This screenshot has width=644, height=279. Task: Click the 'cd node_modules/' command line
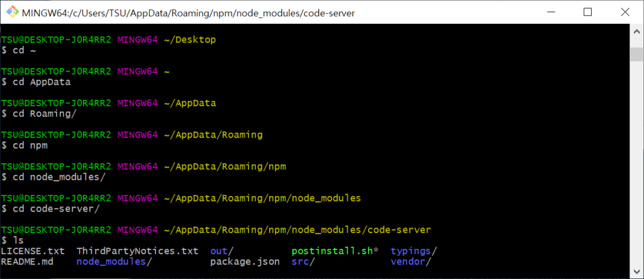53,177
